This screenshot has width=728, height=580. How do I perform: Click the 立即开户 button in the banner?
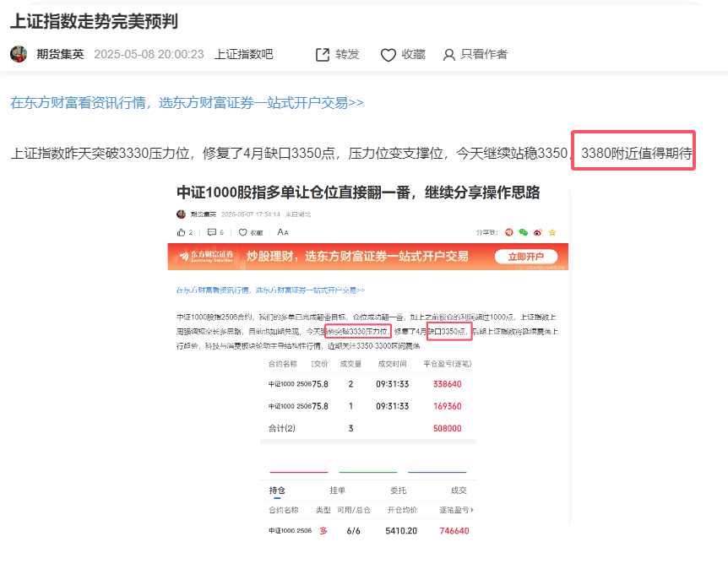coord(526,257)
